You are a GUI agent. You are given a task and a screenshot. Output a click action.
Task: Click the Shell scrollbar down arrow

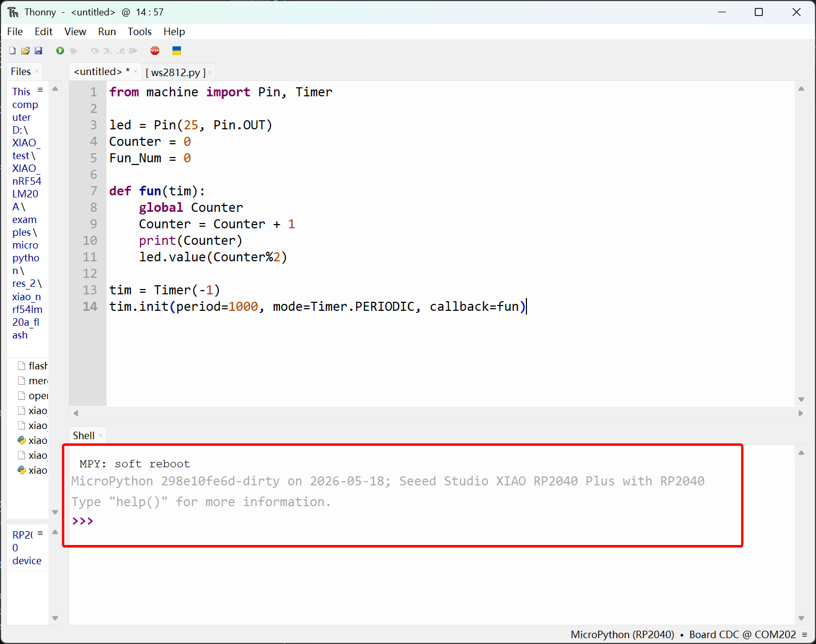[801, 618]
